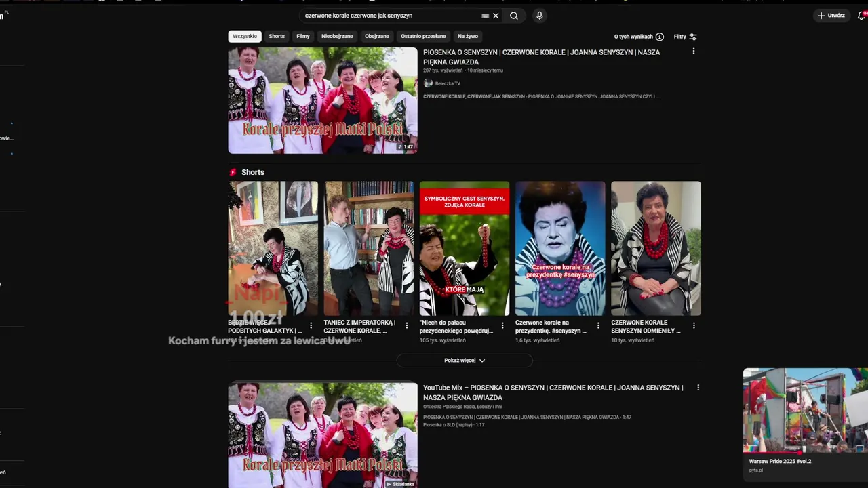Screen dimensions: 868x488
Task: Open short thumbnail Czerwone korale na prezydentkę
Action: pos(560,248)
